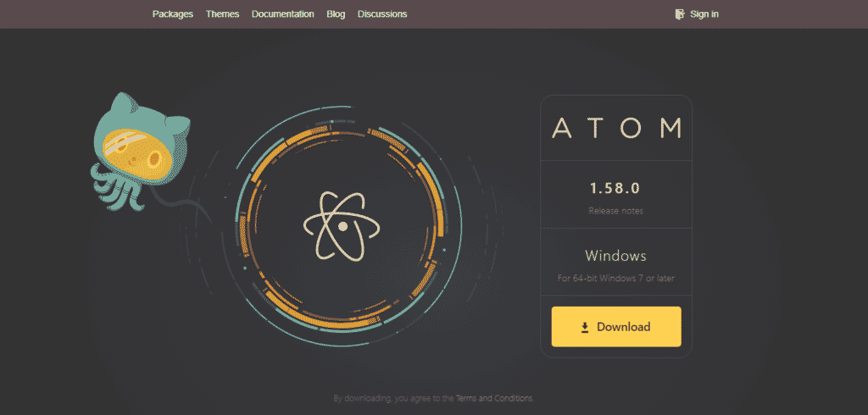Screen dimensions: 868x415
Task: Click the Sign in link
Action: click(x=704, y=14)
